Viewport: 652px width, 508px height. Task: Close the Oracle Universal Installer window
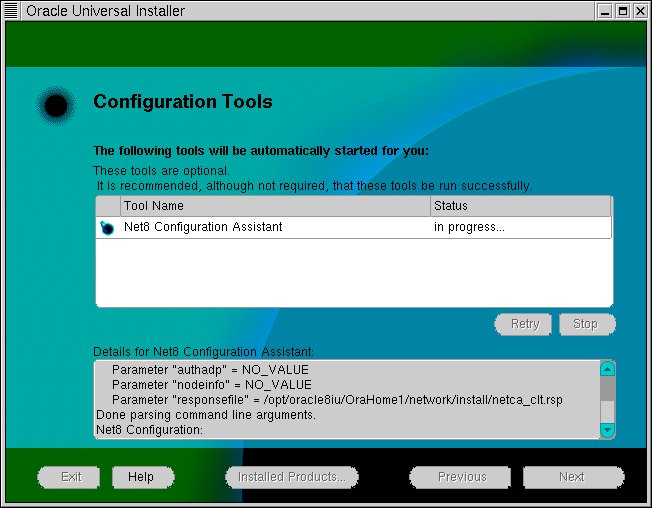tap(639, 11)
